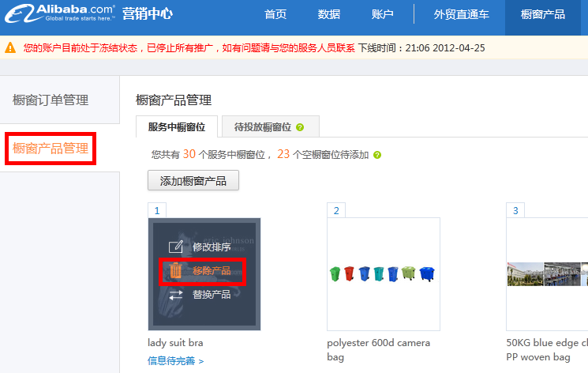Select 橱窗产品管理 in the sidebar
Image resolution: width=588 pixels, height=373 pixels.
(51, 148)
